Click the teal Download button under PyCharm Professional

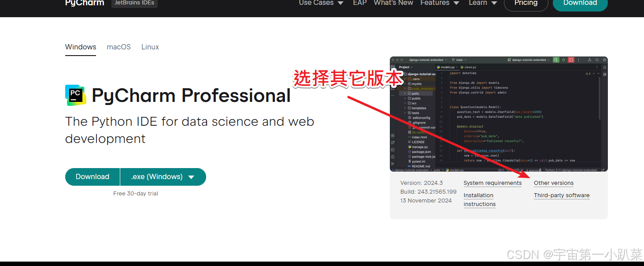click(x=93, y=177)
